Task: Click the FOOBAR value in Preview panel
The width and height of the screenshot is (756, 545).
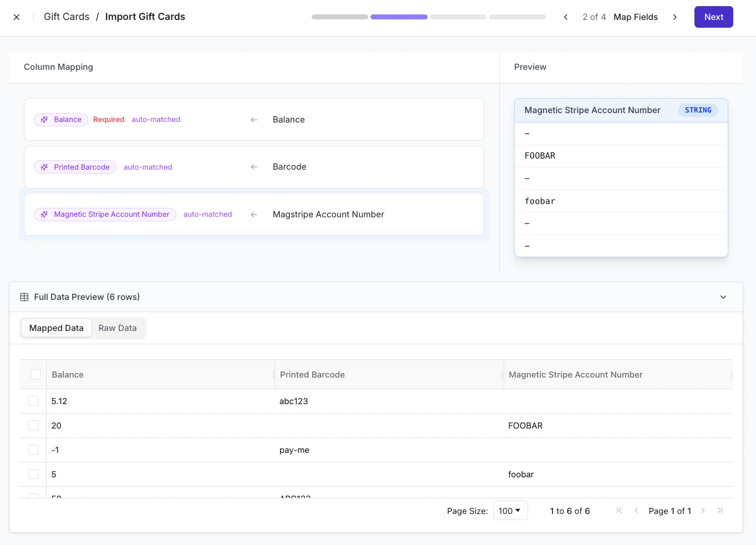Action: [540, 156]
